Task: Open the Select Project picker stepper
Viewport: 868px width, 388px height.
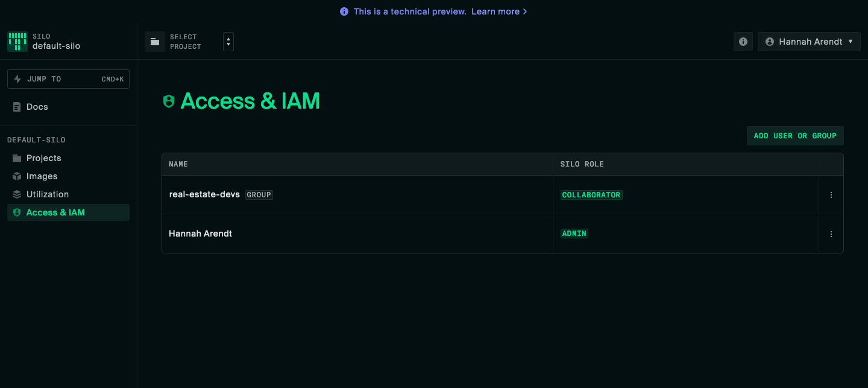Action: point(228,41)
